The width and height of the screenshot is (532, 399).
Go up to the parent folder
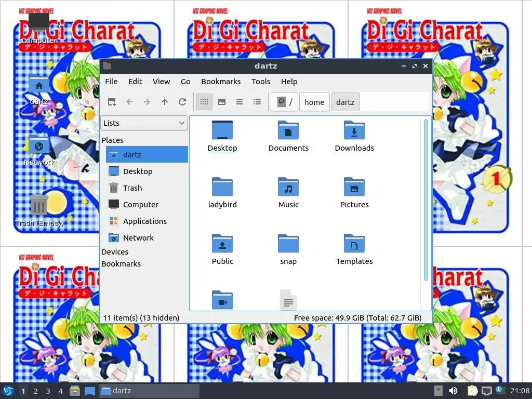[165, 102]
